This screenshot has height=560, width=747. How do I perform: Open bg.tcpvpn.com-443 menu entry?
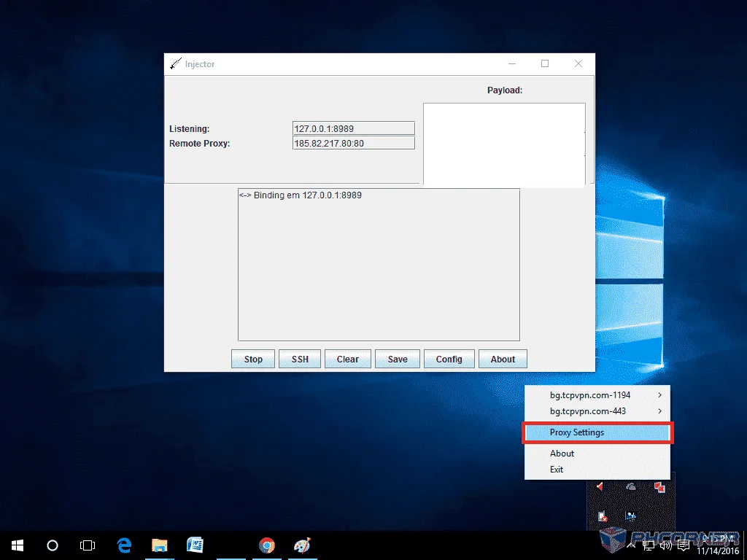[597, 411]
